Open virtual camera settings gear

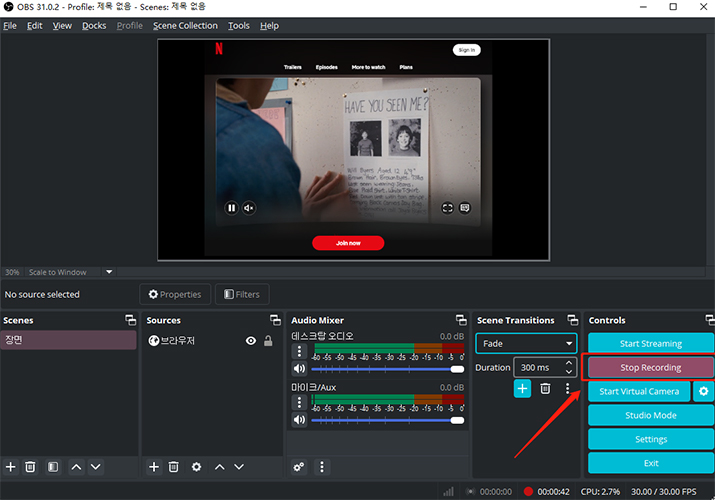point(704,391)
